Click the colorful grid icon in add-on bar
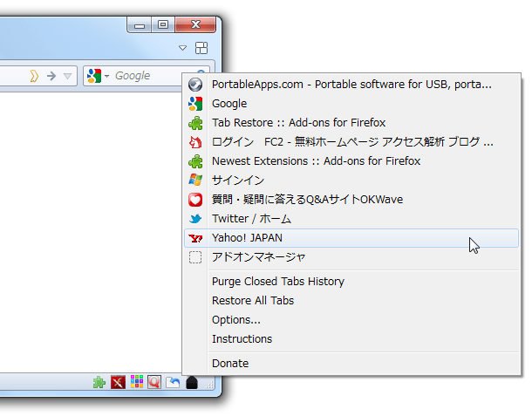The height and width of the screenshot is (416, 532). pyautogui.click(x=137, y=382)
